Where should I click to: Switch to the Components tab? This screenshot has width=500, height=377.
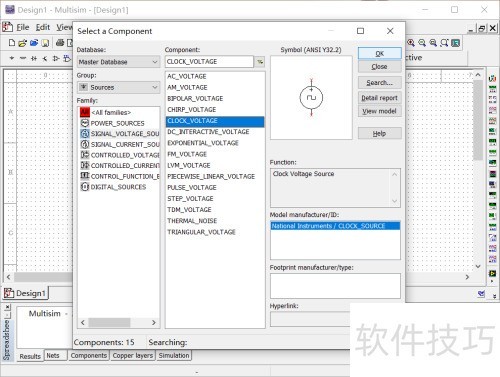click(x=89, y=356)
